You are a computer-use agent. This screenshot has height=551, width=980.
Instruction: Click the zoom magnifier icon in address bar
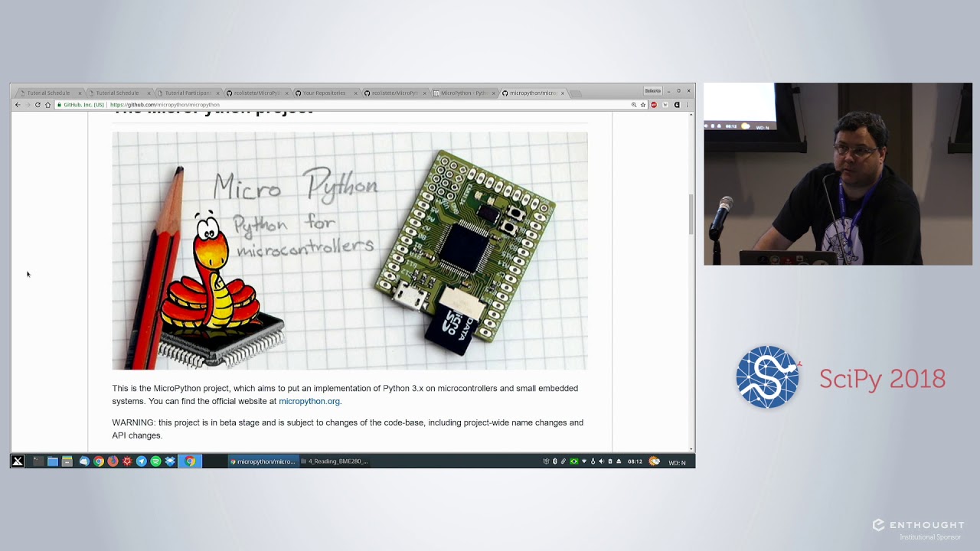[634, 105]
